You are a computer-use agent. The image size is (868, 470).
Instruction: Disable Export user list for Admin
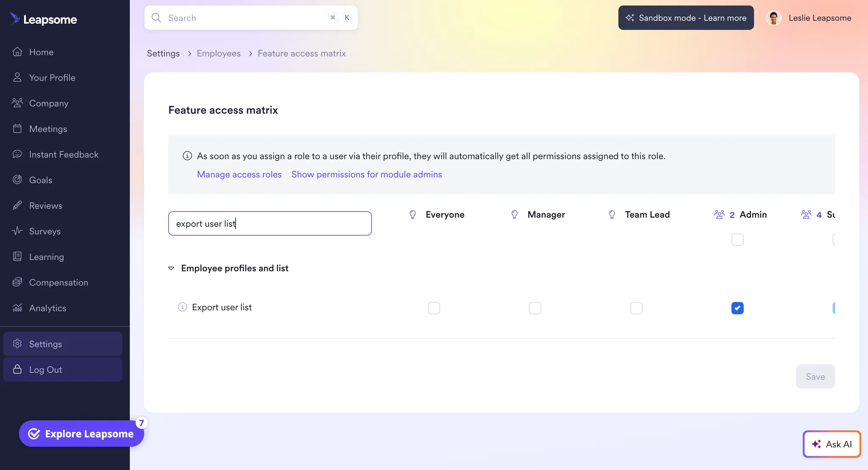[737, 308]
